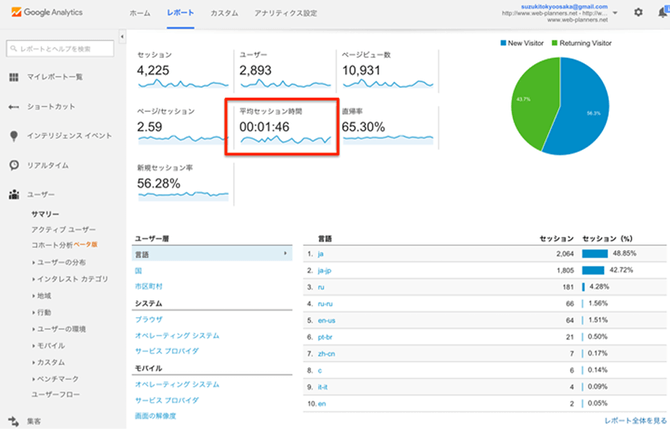
Task: Open アナリティクス設定 tab
Action: pyautogui.click(x=285, y=13)
